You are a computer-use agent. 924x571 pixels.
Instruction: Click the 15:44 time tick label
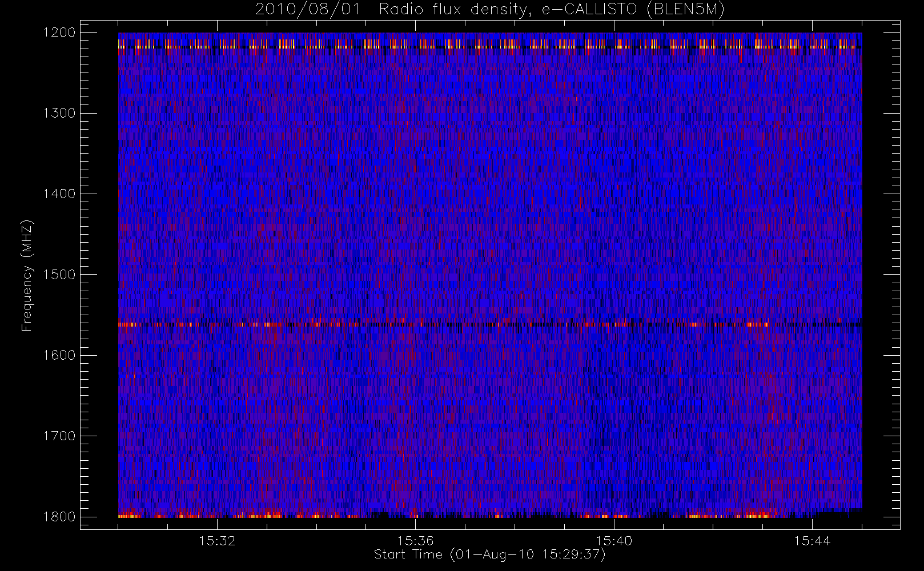click(812, 541)
